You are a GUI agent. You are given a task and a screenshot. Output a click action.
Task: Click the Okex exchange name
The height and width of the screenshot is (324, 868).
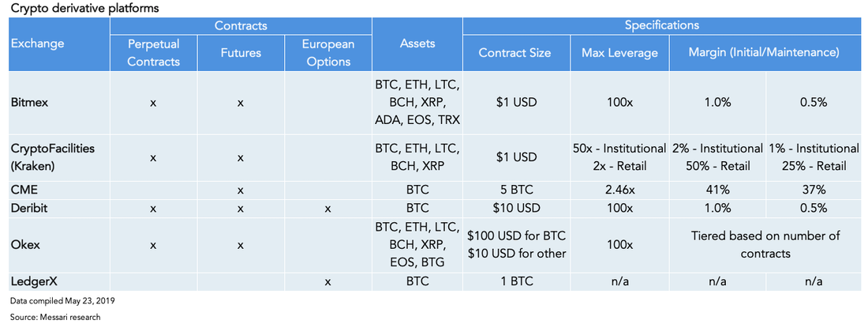[x=24, y=245]
